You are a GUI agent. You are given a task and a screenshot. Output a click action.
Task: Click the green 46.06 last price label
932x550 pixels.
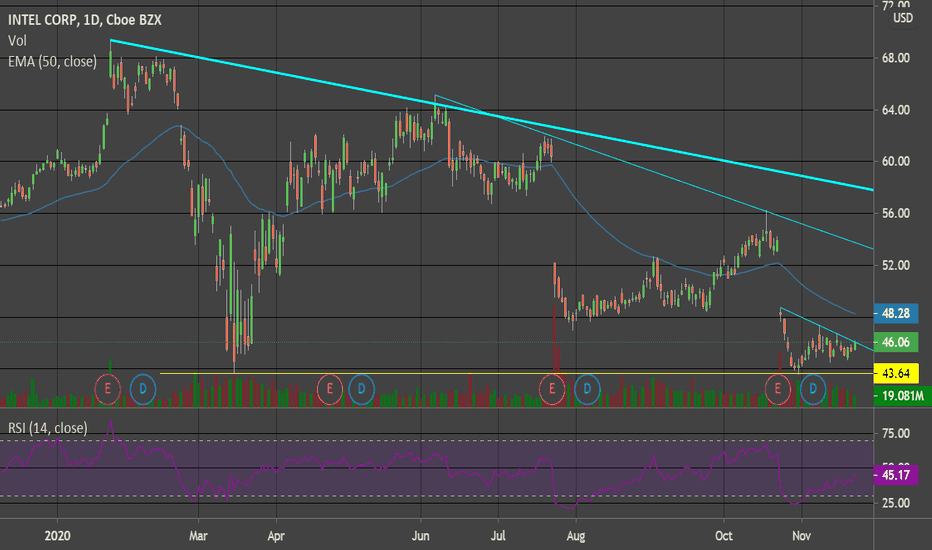[896, 342]
